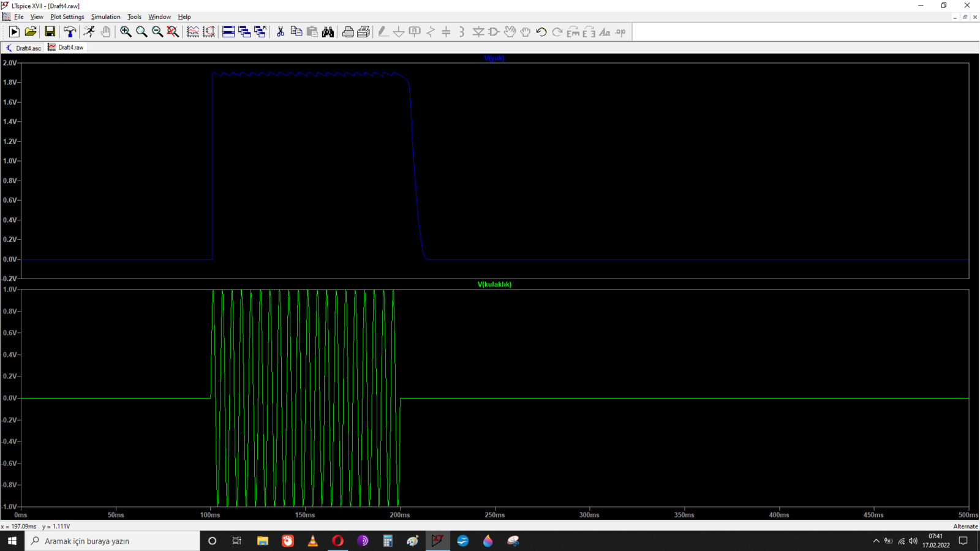The height and width of the screenshot is (551, 980).
Task: Open Control Panel hammer icon
Action: [x=70, y=32]
